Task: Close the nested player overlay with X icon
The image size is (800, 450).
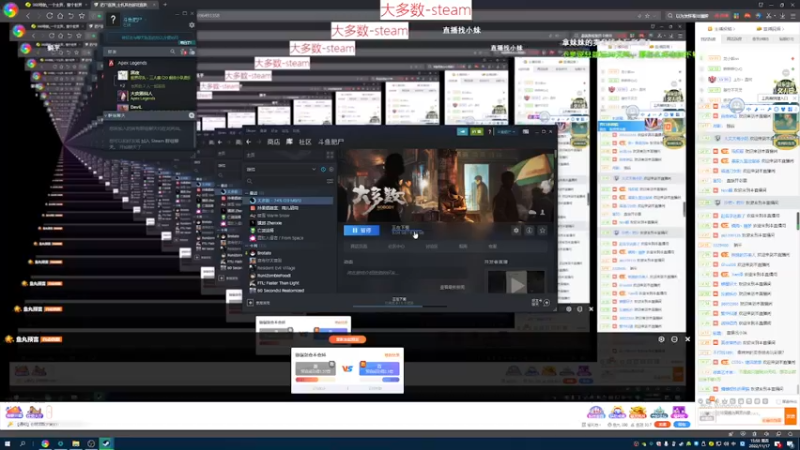Action: point(687,339)
